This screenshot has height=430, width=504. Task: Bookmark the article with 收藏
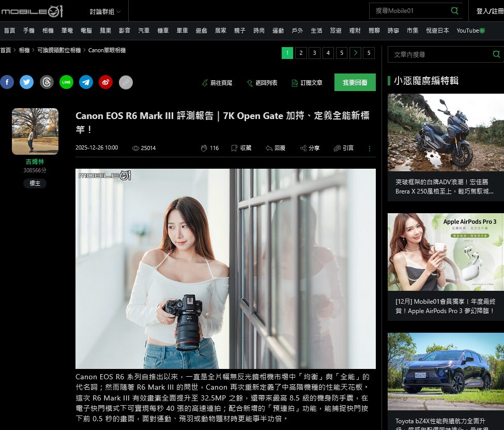(x=241, y=148)
